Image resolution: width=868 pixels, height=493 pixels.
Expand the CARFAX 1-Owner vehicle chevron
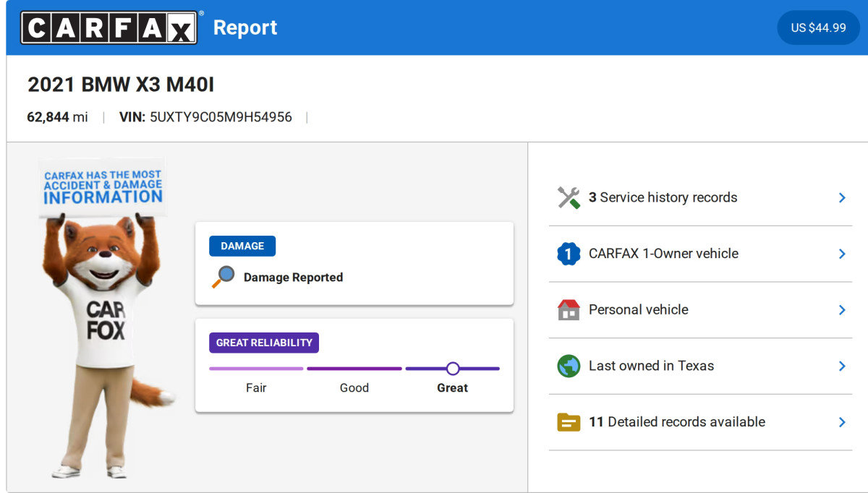(842, 254)
